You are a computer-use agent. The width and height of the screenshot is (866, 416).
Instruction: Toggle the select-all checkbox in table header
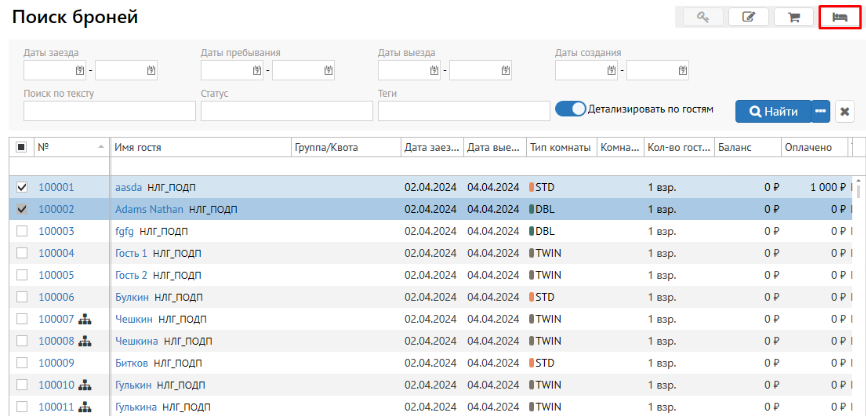point(22,147)
